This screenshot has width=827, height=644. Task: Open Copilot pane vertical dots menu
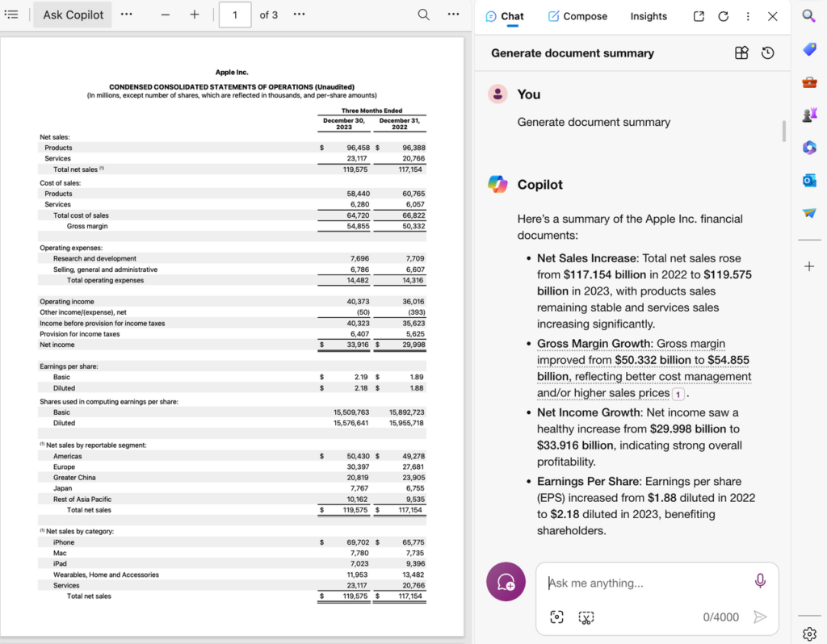point(748,16)
